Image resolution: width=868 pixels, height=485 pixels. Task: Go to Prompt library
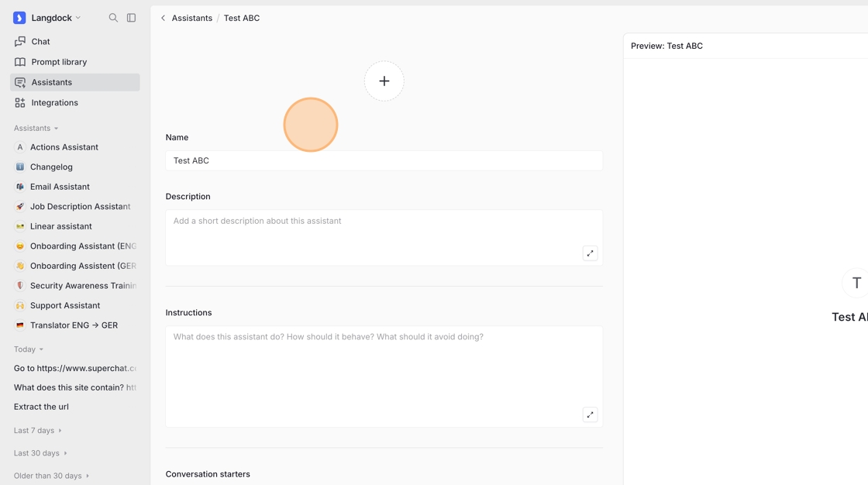(x=59, y=62)
